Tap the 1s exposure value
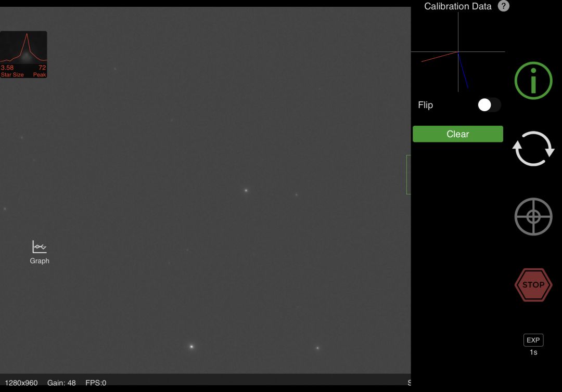This screenshot has height=392, width=562. point(533,352)
